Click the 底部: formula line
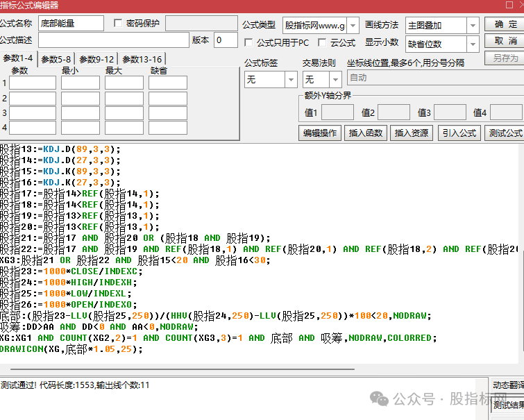 [x=216, y=316]
